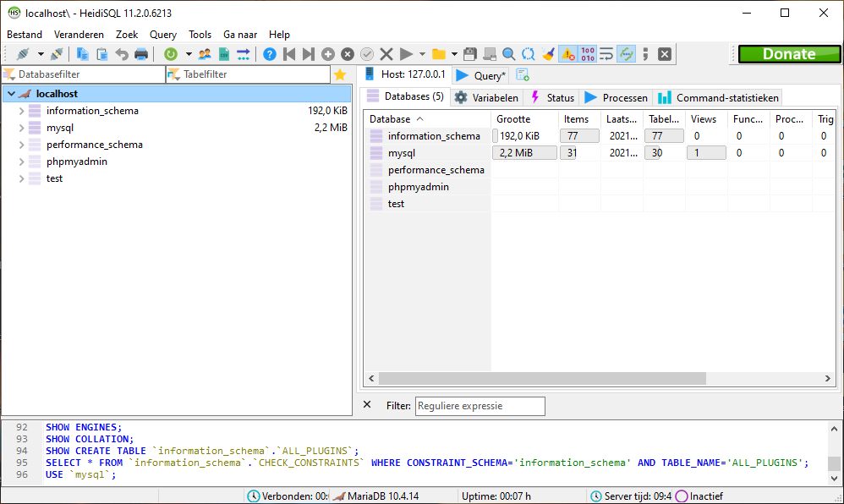Image resolution: width=844 pixels, height=504 pixels.
Task: Click the close query tab X icon
Action: (665, 54)
